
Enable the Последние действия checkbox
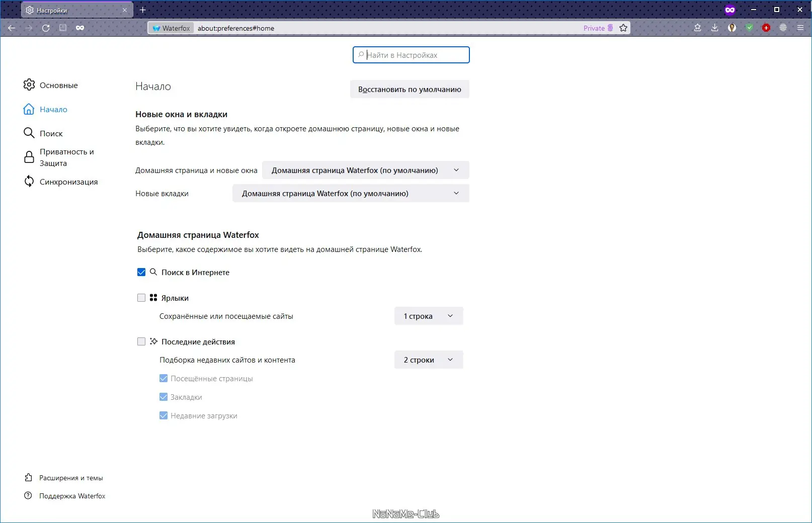[141, 341]
